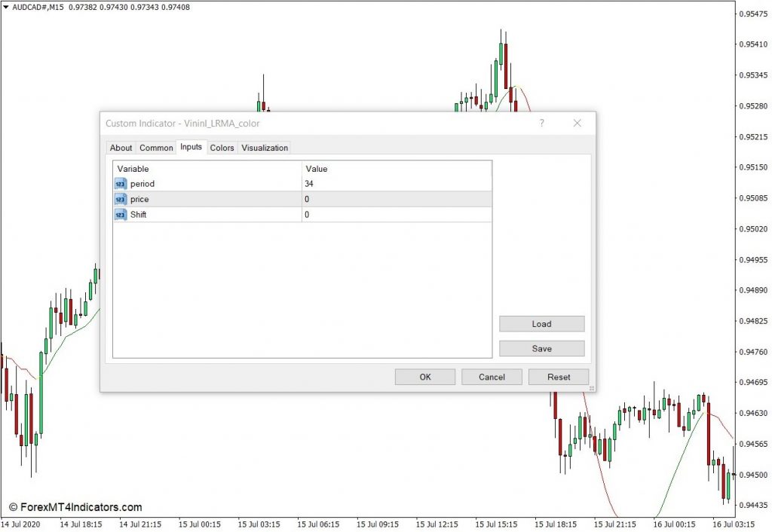The height and width of the screenshot is (532, 772).
Task: Click the dialog resize grip corner
Action: pyautogui.click(x=592, y=388)
